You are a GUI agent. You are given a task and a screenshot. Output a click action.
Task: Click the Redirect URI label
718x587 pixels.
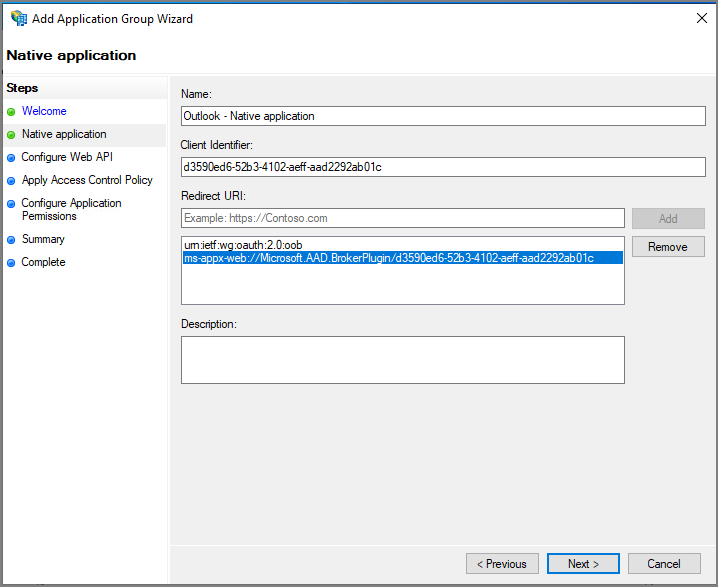(213, 196)
